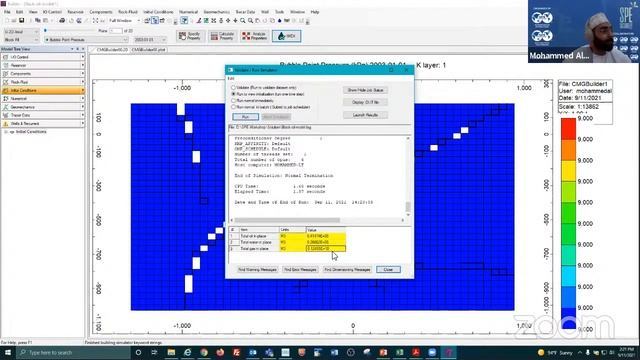Screen dimensions: 640x360
Task: Open Excel from the taskbar
Action: (x=400, y=352)
